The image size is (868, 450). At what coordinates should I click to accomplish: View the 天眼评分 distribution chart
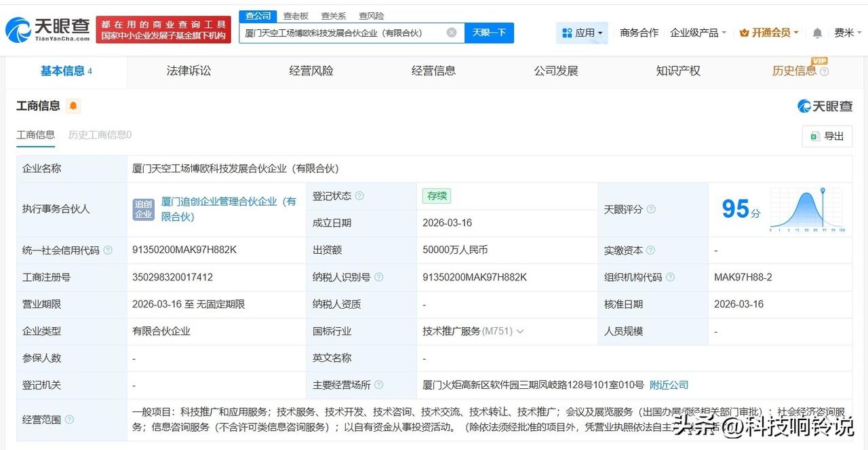(x=807, y=210)
